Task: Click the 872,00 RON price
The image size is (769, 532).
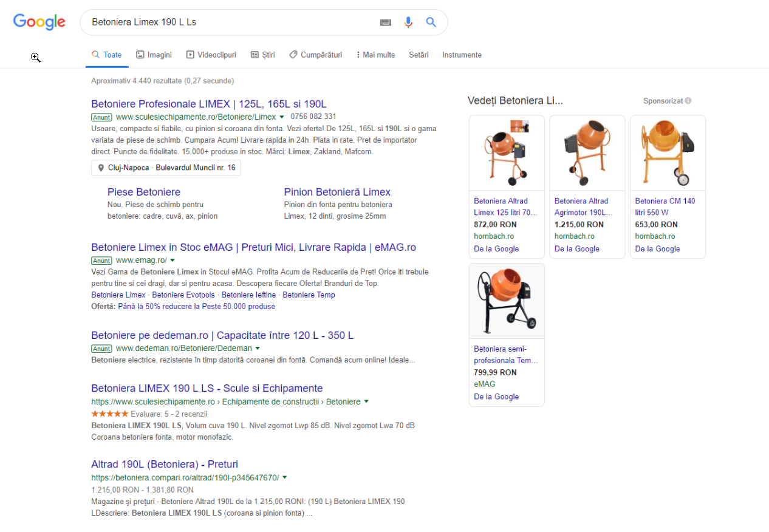Action: (x=495, y=225)
